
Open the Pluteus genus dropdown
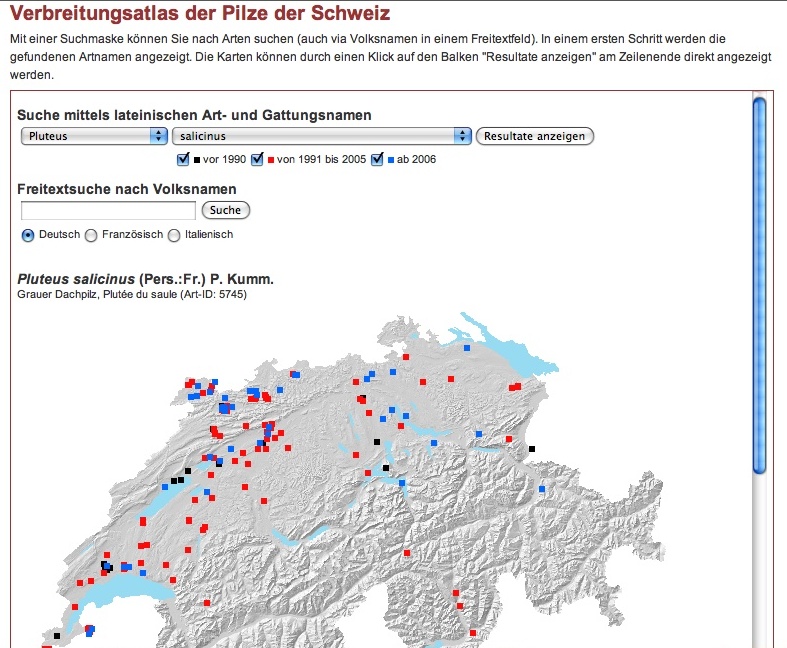pos(94,136)
